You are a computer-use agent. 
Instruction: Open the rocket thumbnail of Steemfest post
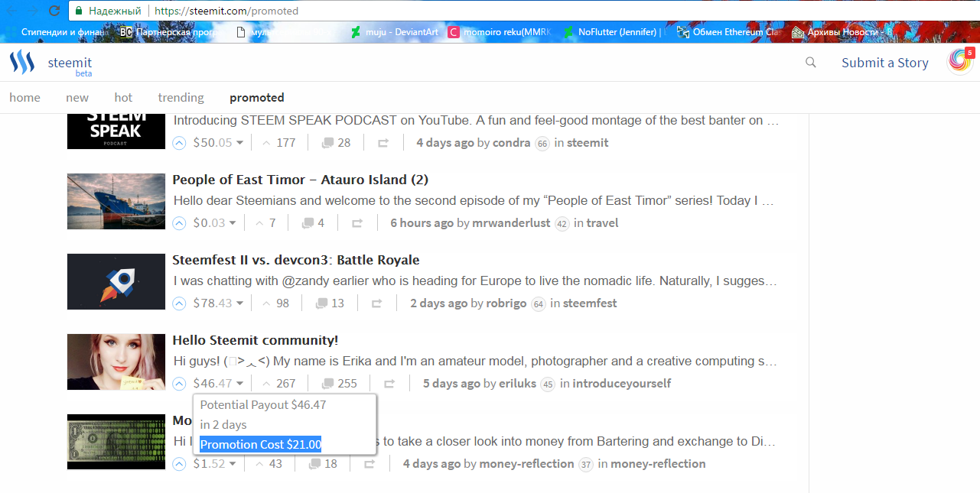pos(116,281)
